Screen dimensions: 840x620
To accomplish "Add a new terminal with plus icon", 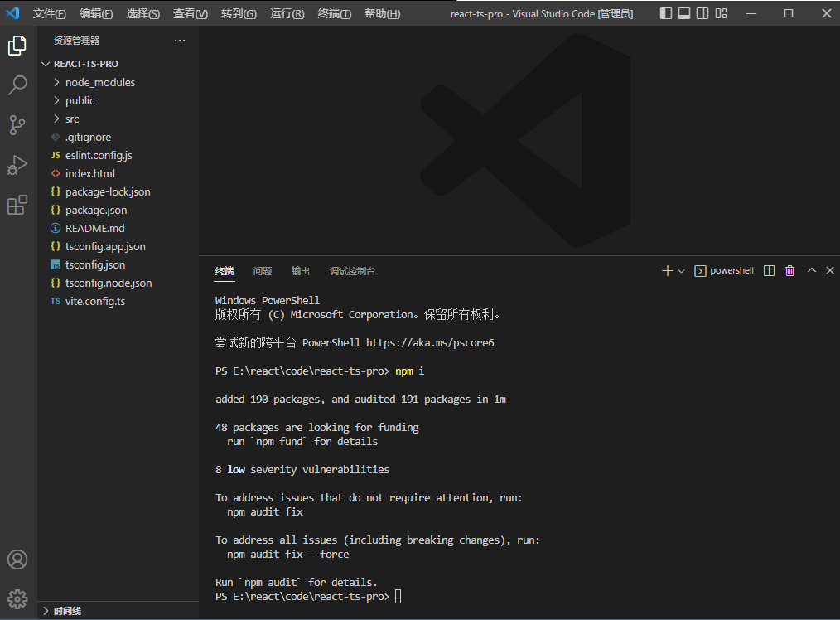I will (667, 270).
